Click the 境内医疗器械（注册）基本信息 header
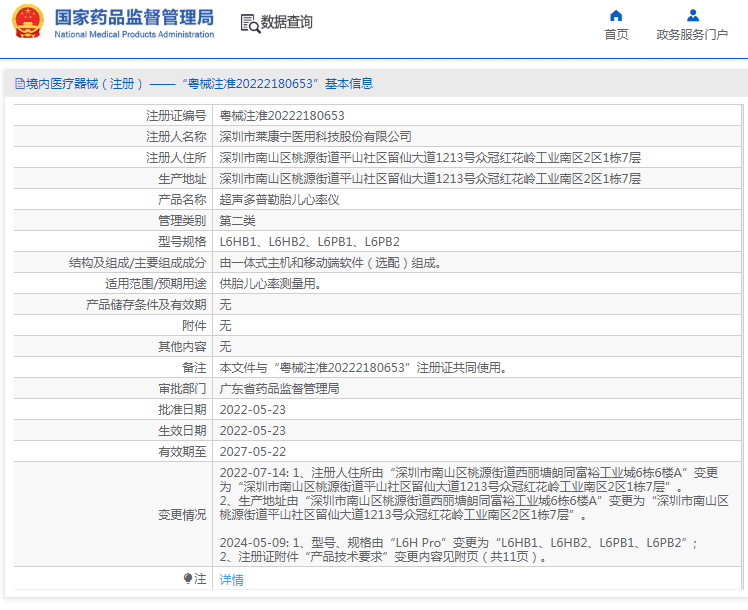The image size is (748, 610). pos(194,84)
